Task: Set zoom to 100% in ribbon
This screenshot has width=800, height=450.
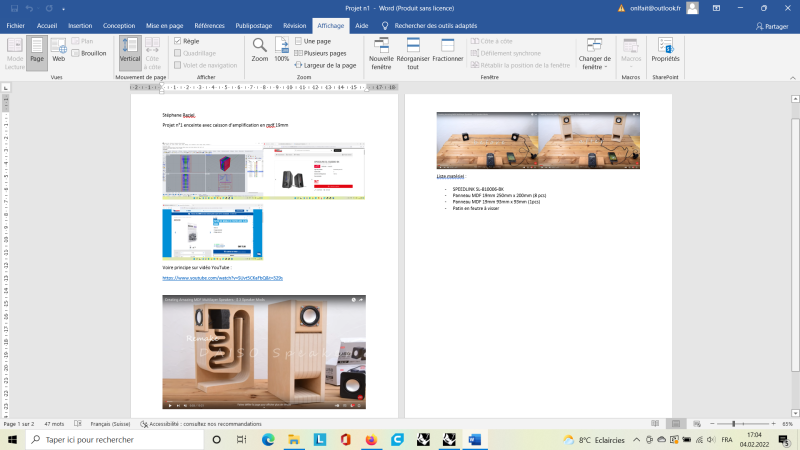Action: coord(282,46)
